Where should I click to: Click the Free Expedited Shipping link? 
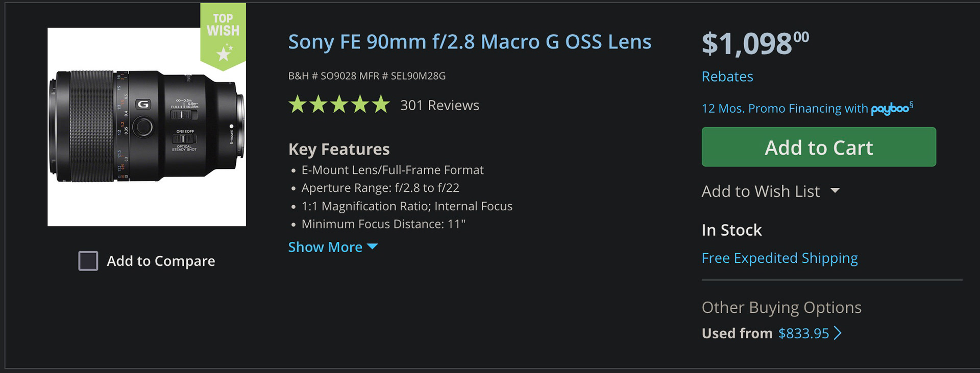[x=779, y=258]
